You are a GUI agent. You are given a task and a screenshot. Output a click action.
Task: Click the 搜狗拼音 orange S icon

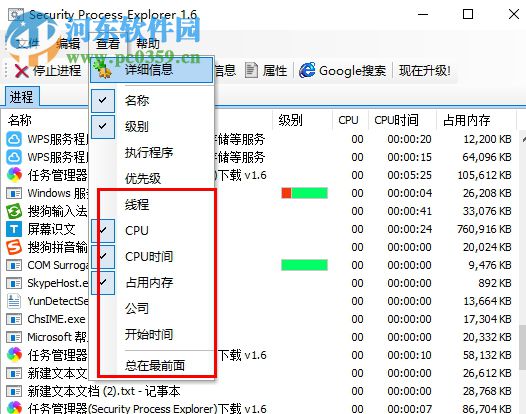tap(14, 247)
